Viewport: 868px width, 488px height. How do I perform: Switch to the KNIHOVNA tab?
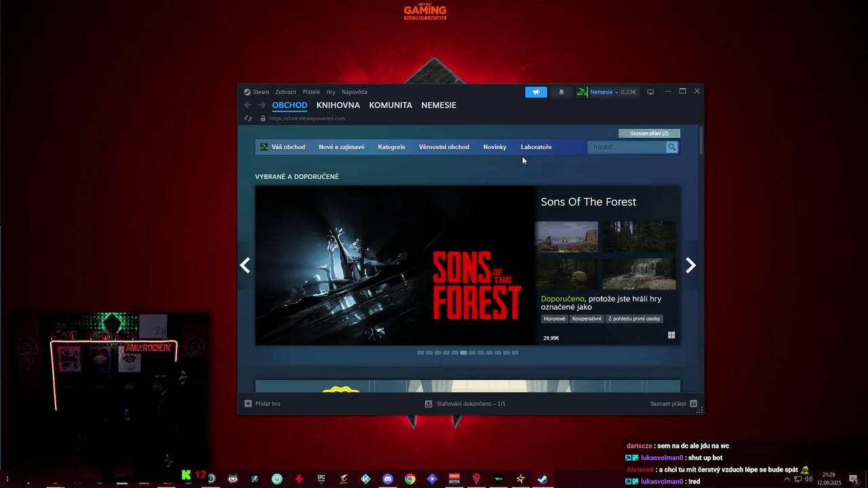point(338,105)
